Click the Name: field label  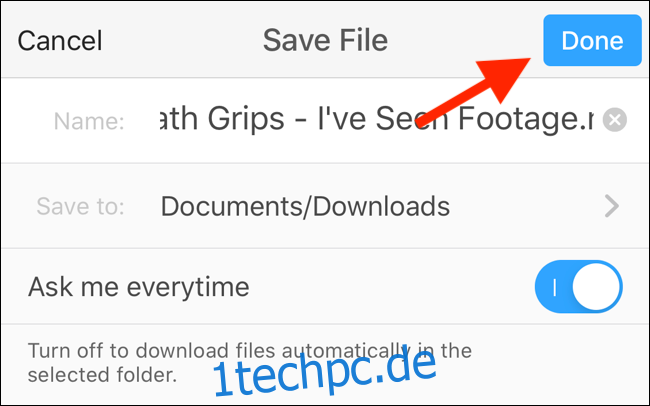click(x=89, y=121)
